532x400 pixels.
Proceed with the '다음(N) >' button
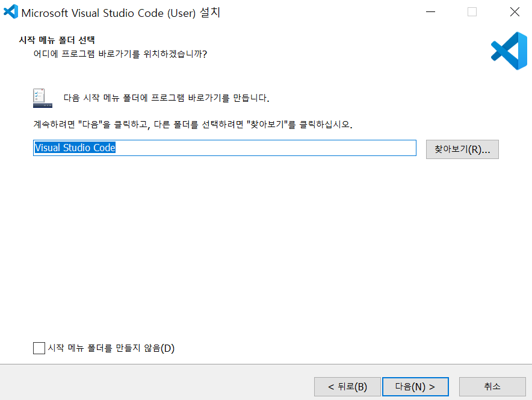(415, 386)
